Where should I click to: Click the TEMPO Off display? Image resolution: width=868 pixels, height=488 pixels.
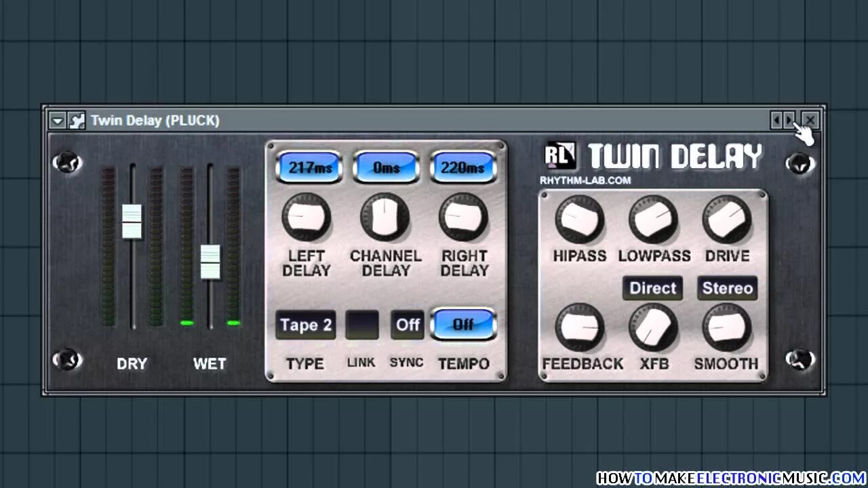[x=463, y=324]
